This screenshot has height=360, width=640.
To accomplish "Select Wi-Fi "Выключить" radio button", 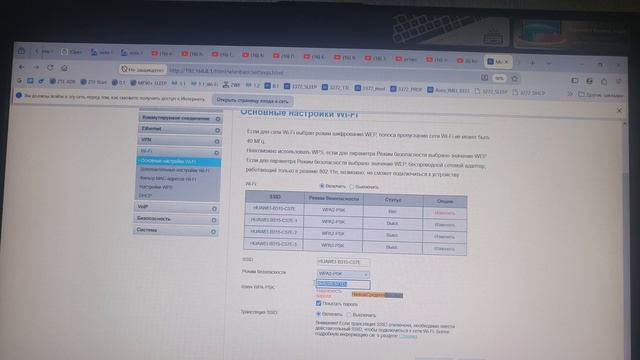I will [x=351, y=187].
